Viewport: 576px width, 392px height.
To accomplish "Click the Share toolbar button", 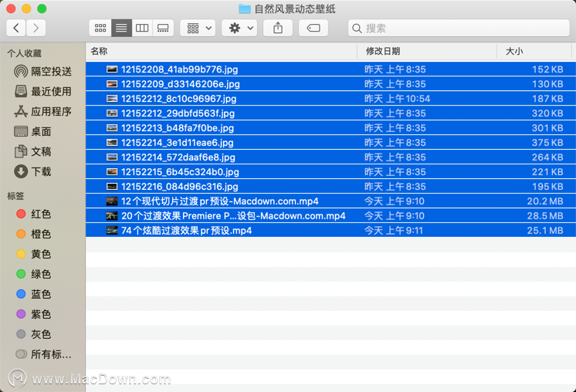I will click(278, 28).
